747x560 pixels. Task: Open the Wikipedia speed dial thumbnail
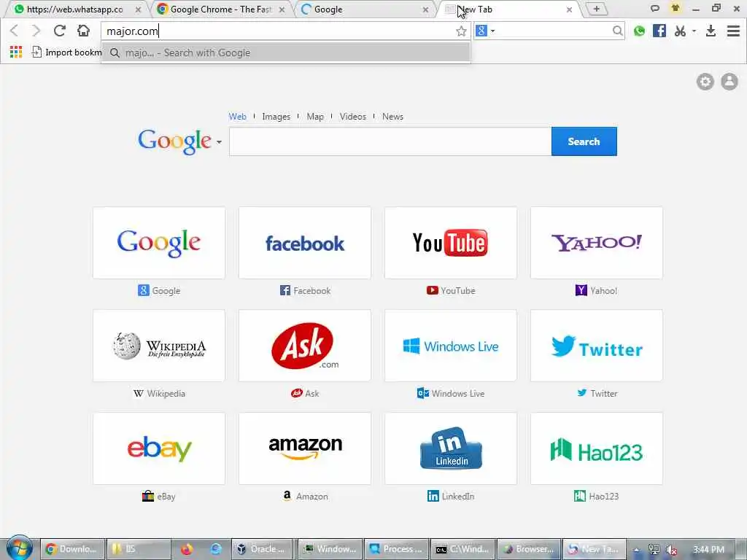pos(159,346)
